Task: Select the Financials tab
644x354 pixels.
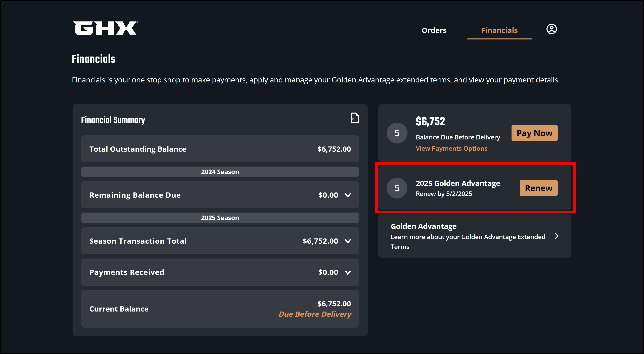Action: (x=499, y=30)
